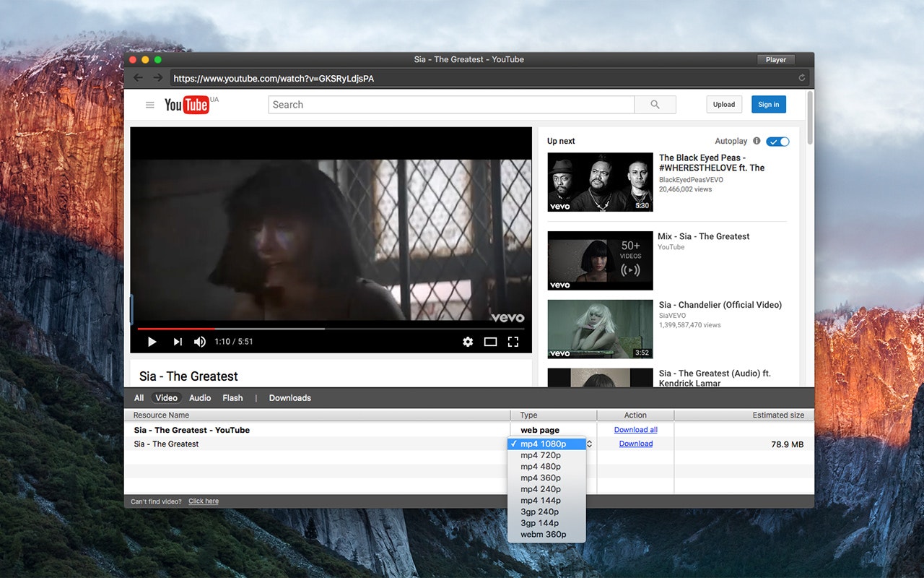Click the Player button in title bar

click(775, 60)
